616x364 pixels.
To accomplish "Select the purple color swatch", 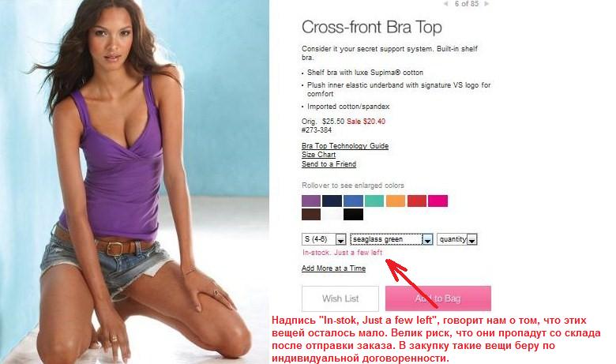I will point(311,201).
